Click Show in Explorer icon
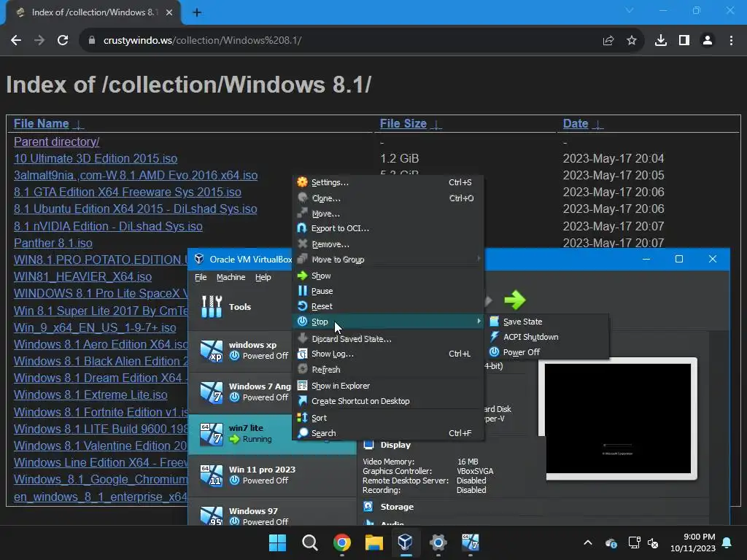 (302, 386)
